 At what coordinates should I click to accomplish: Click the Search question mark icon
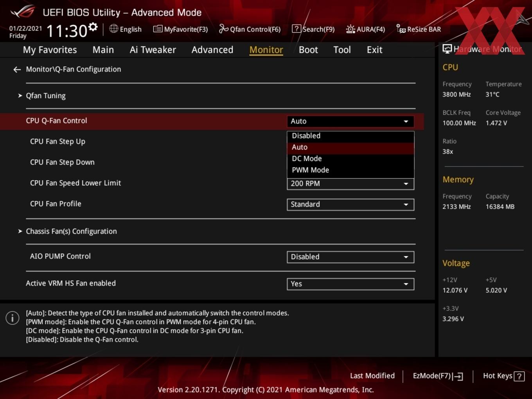pos(297,29)
